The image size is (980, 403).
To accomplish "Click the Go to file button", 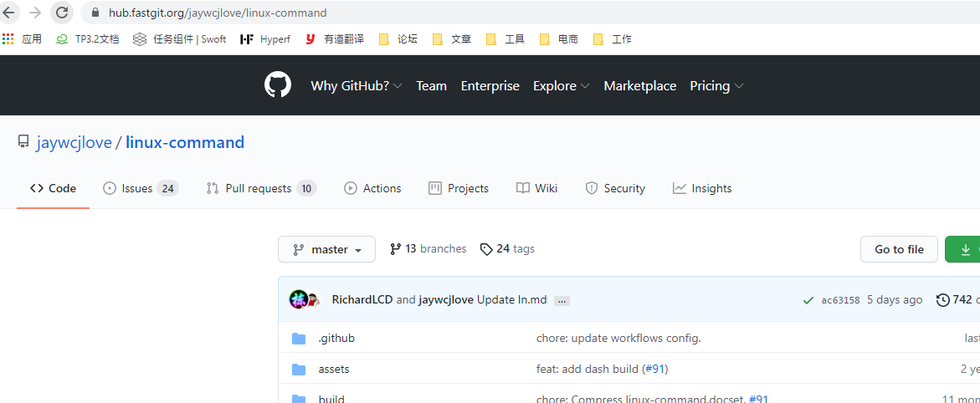I will point(899,249).
